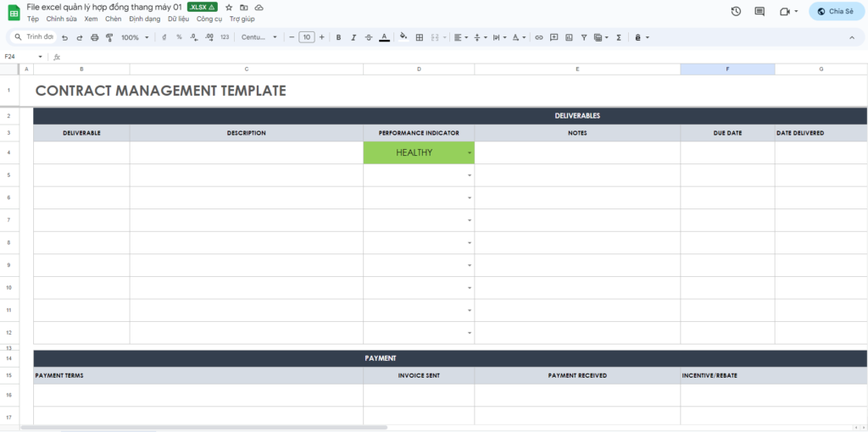This screenshot has height=432, width=868.
Task: Click the font size field
Action: [x=307, y=37]
